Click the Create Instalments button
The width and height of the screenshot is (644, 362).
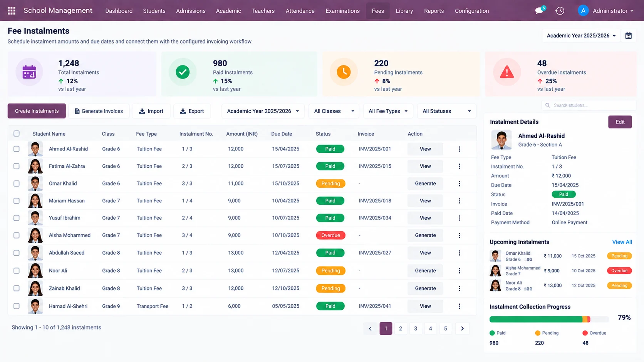[37, 111]
